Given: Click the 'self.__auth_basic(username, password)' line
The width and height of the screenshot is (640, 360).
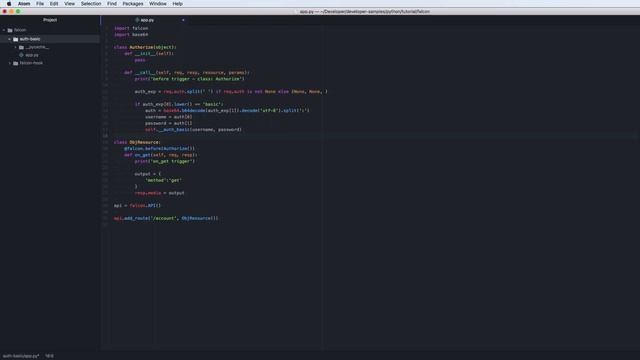Looking at the screenshot, I should [x=193, y=130].
